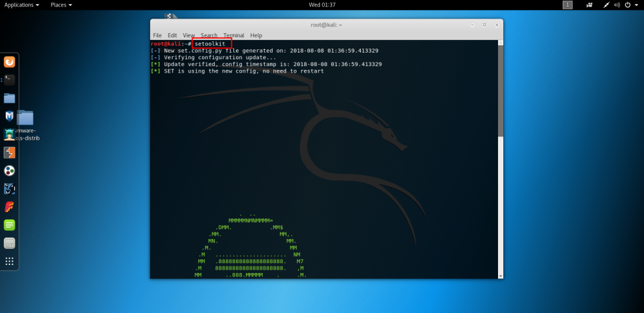Click the root@kali terminal title bar
This screenshot has width=644, height=313.
tap(327, 25)
